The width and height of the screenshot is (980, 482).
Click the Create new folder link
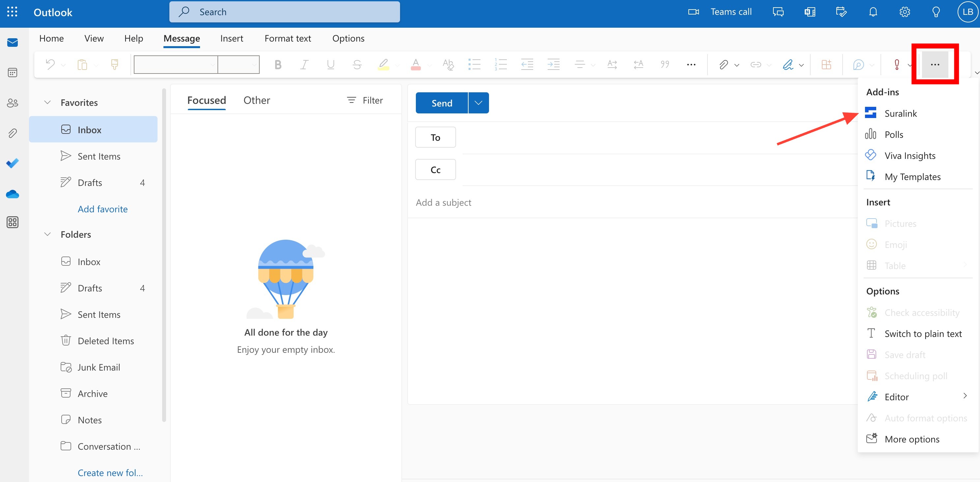point(110,472)
